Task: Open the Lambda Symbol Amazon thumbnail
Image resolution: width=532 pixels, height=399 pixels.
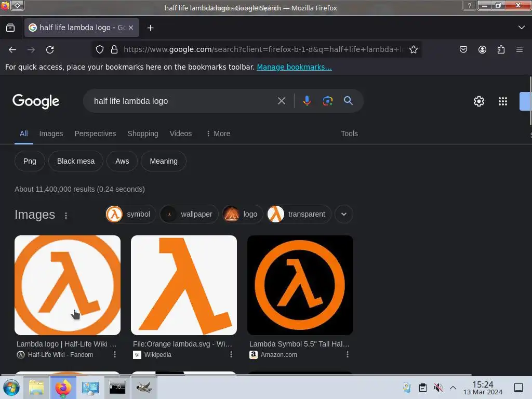Action: (x=300, y=285)
